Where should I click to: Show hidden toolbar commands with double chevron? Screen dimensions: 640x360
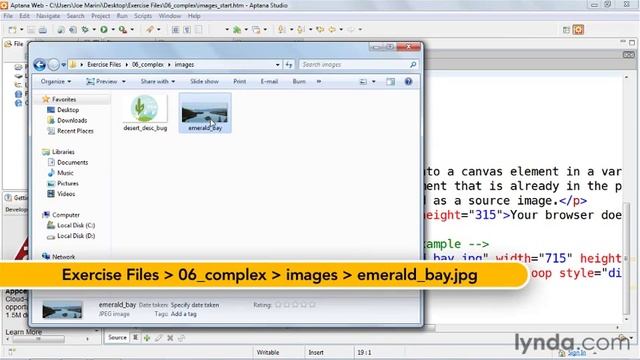coord(319,82)
